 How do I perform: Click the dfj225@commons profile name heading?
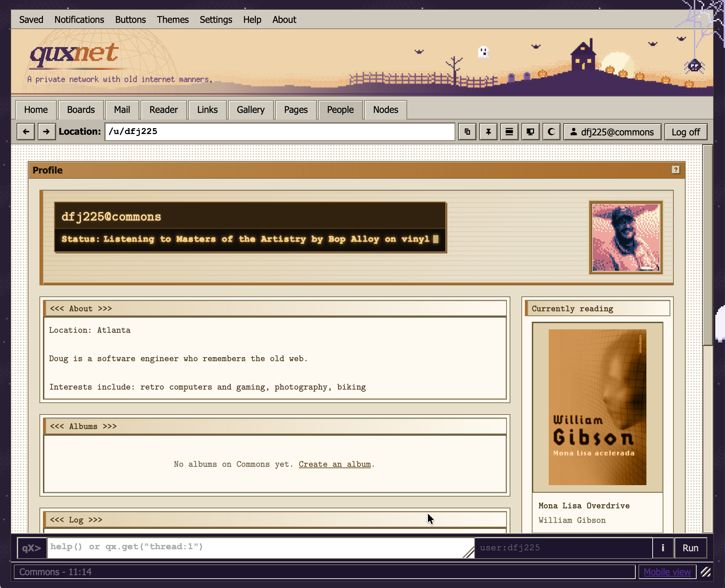(x=111, y=217)
